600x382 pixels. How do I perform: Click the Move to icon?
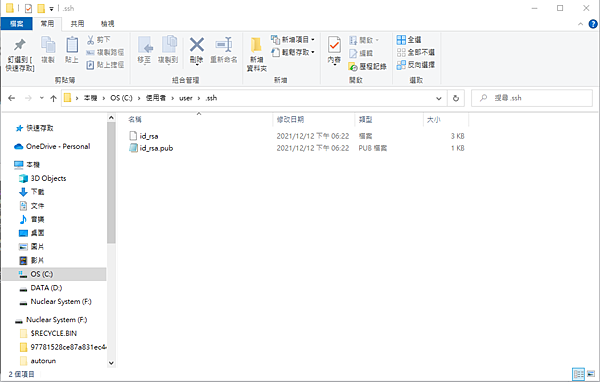145,45
